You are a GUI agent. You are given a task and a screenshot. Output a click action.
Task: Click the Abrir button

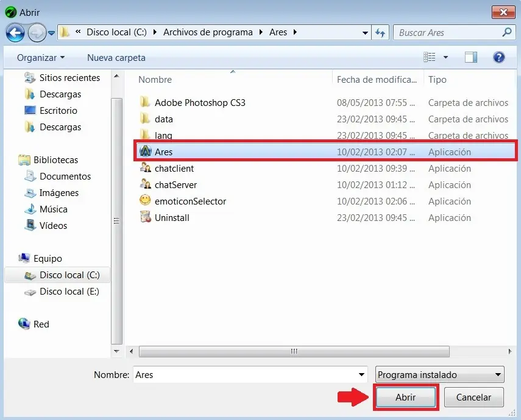406,397
